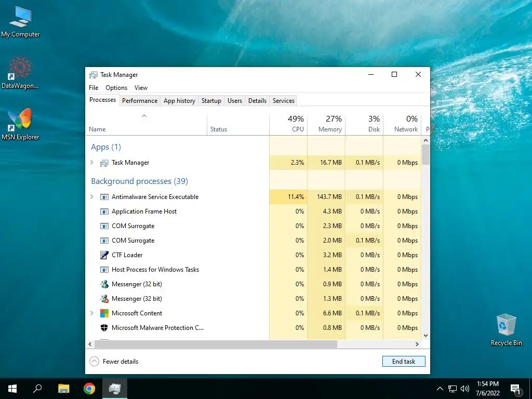
Task: Click the vertical scrollbar thumb
Action: 426,154
